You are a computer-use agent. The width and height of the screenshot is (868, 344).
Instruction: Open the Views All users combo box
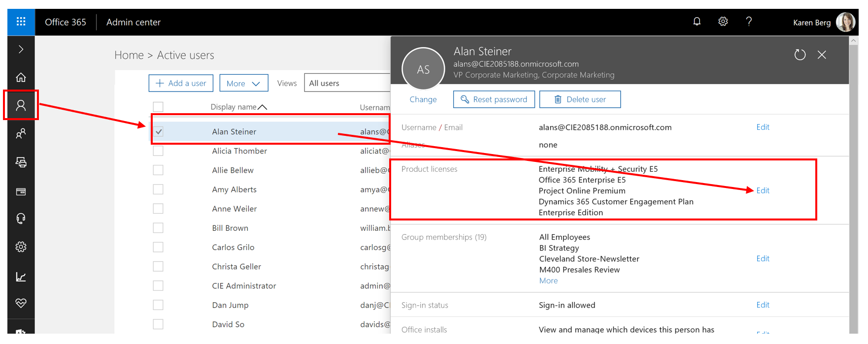pyautogui.click(x=347, y=83)
